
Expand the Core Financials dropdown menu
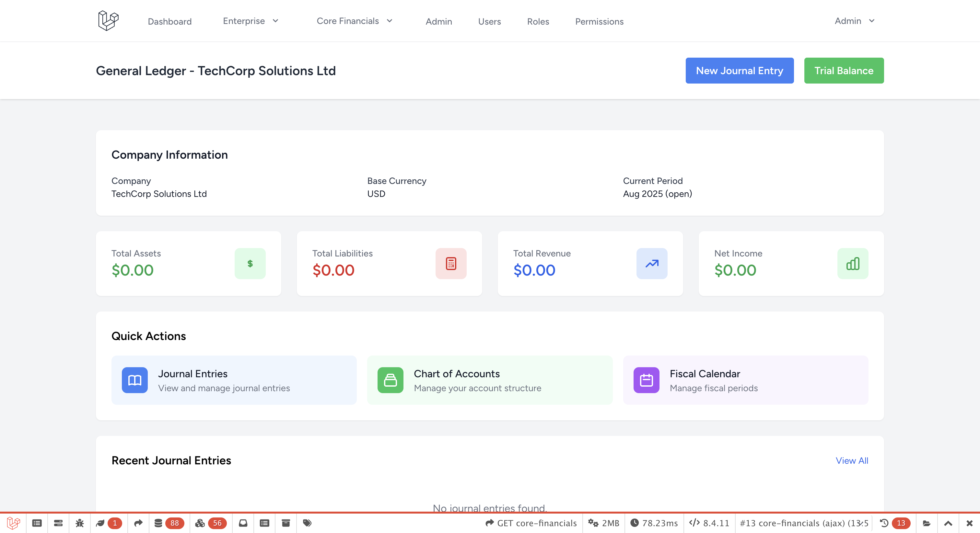(x=355, y=21)
